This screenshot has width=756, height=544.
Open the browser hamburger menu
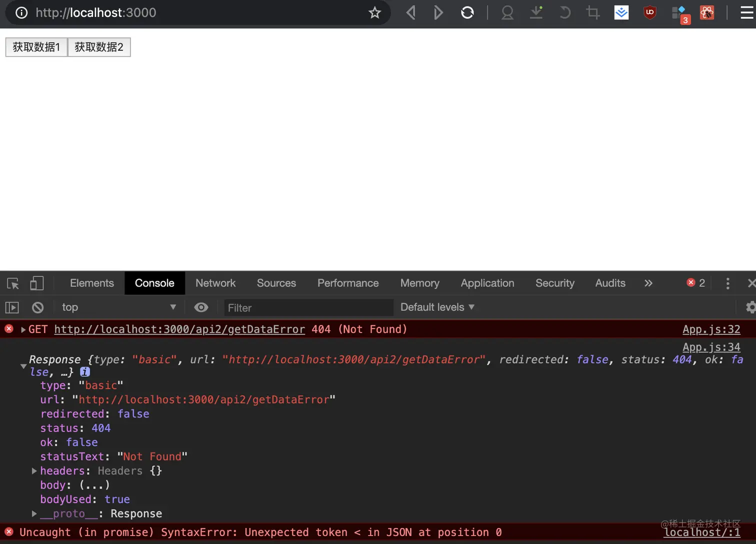click(x=747, y=12)
